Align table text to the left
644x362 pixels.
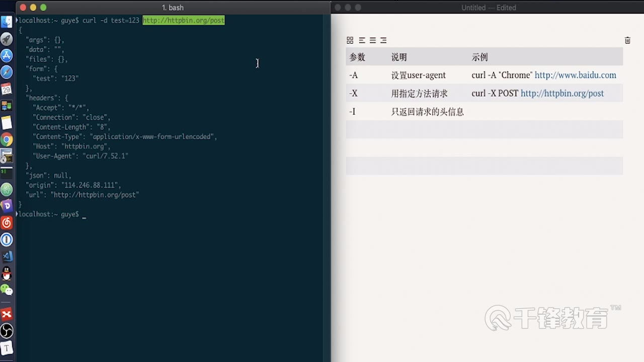[x=362, y=40]
